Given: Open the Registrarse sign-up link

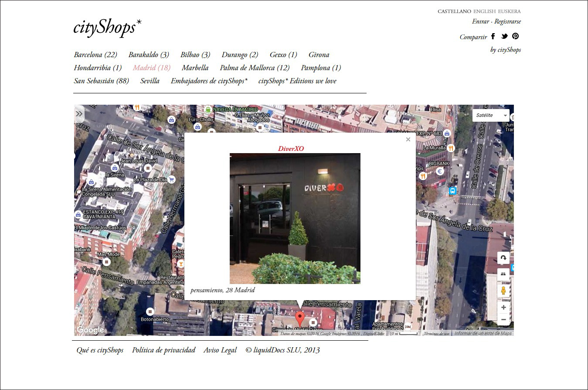Looking at the screenshot, I should point(507,21).
